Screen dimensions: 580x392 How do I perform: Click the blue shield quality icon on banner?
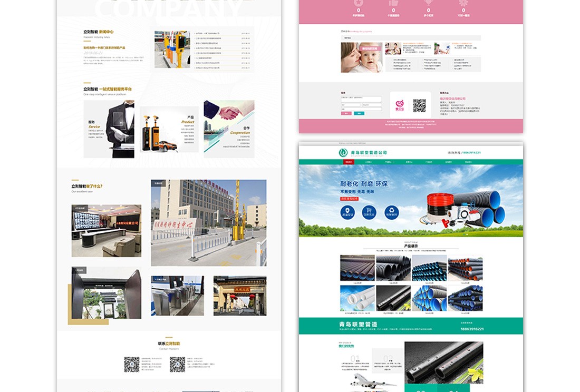coord(347,212)
